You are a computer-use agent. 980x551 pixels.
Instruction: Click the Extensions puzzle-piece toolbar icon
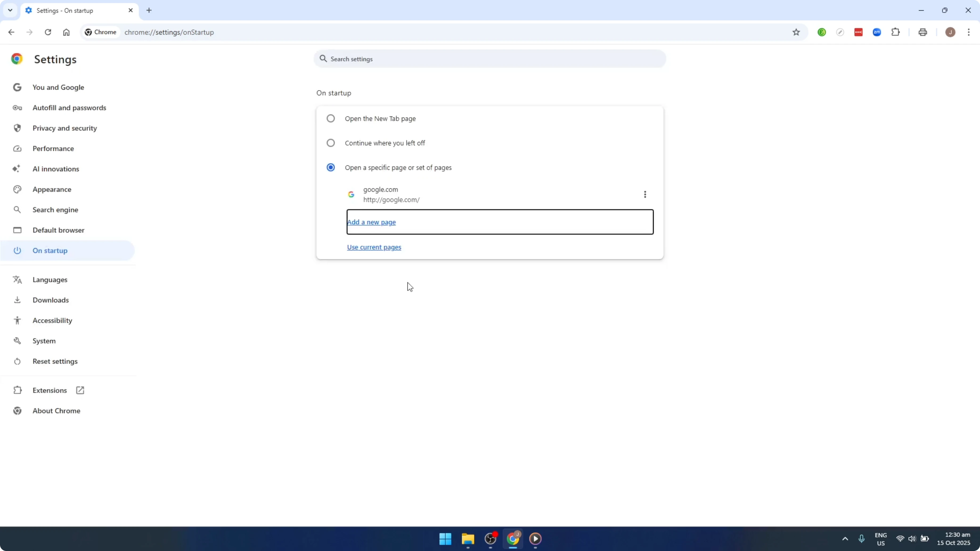(896, 32)
